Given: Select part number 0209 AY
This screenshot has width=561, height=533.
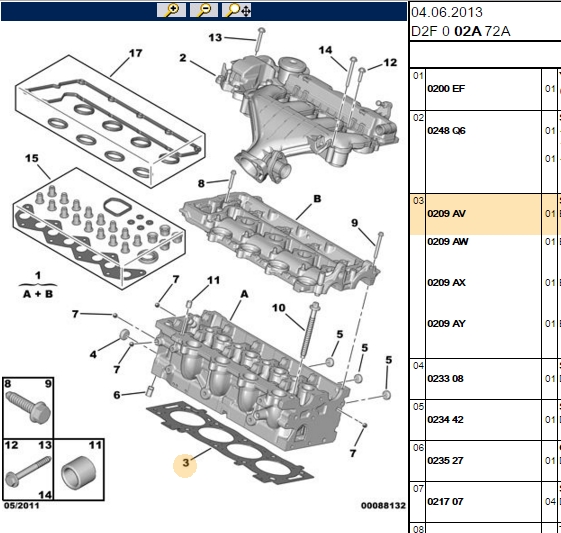Looking at the screenshot, I should [x=446, y=324].
